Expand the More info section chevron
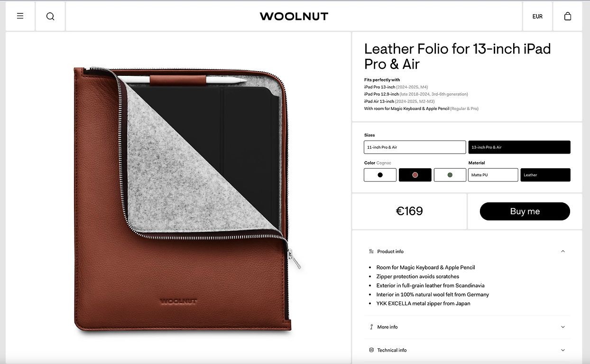This screenshot has height=364, width=590. pos(563,327)
